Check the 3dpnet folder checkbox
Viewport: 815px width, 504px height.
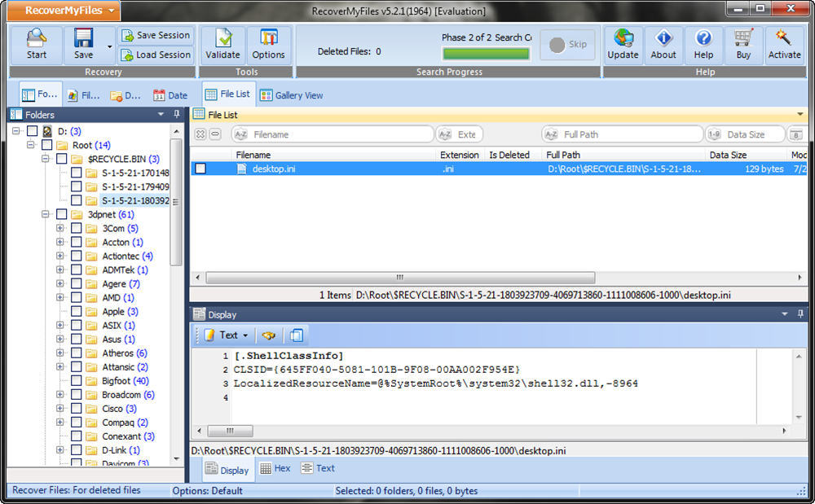pos(61,214)
